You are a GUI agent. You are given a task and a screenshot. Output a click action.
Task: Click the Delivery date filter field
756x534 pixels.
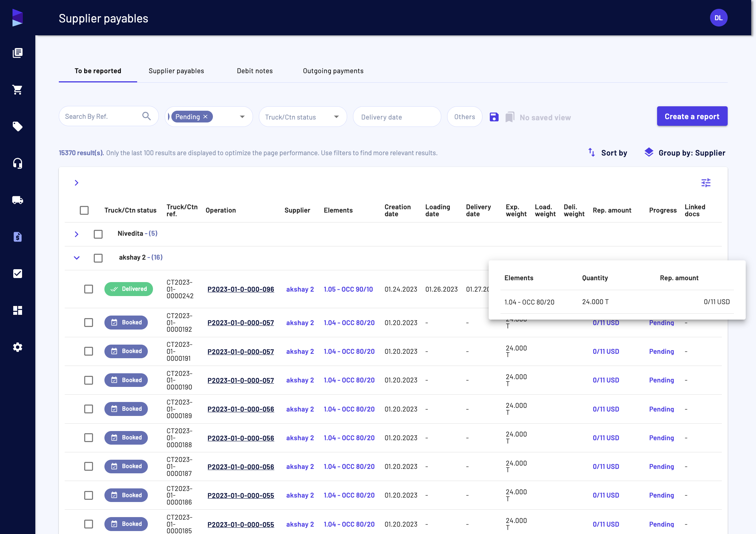point(397,117)
